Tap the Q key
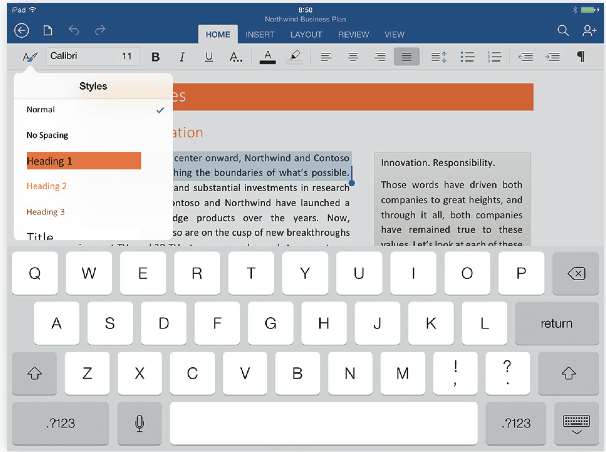 [35, 274]
